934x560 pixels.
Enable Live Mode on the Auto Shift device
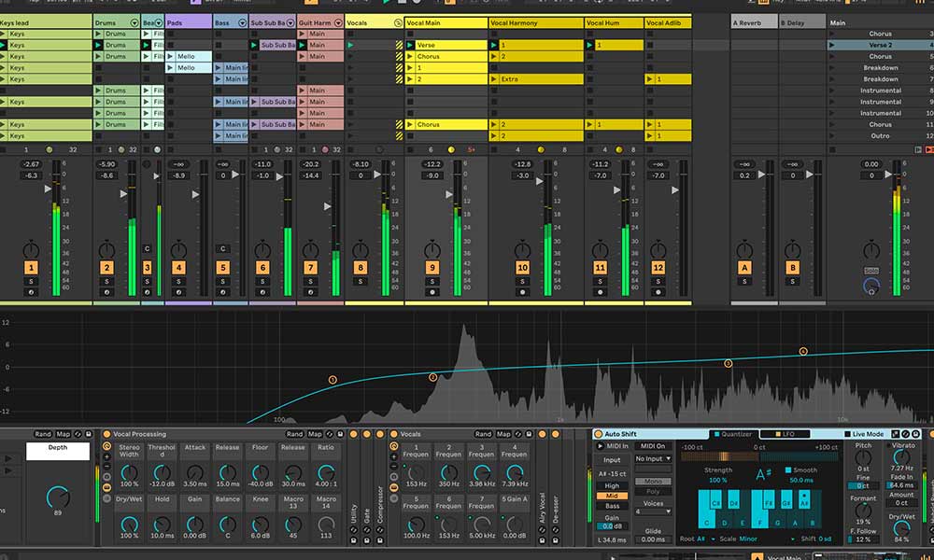[846, 432]
